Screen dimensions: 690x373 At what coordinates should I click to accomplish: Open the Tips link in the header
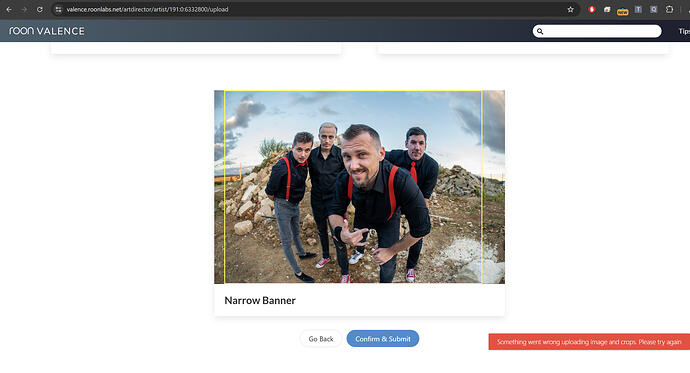click(684, 31)
